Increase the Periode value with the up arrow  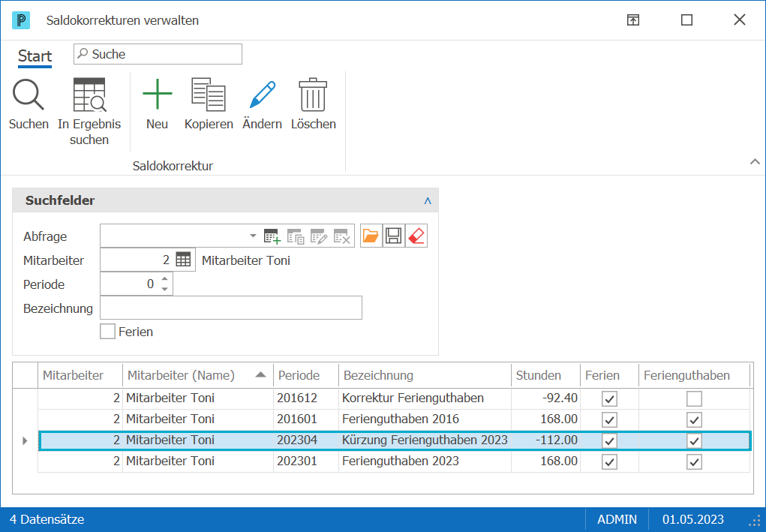point(164,279)
